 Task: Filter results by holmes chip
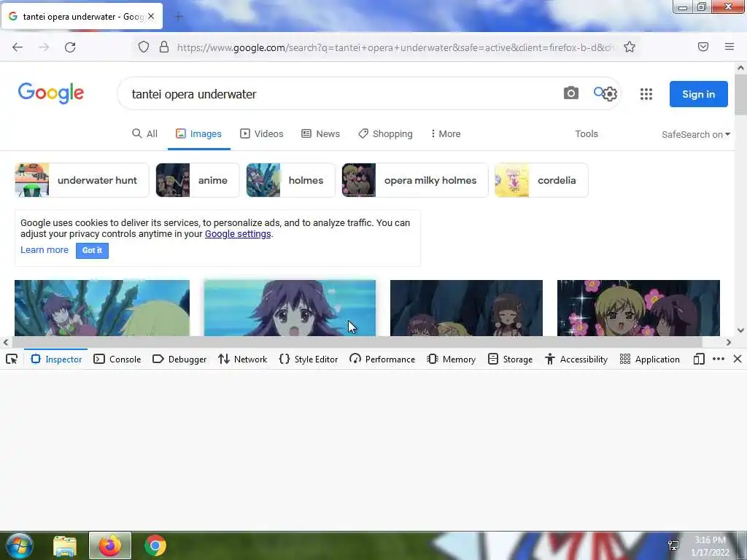point(290,180)
